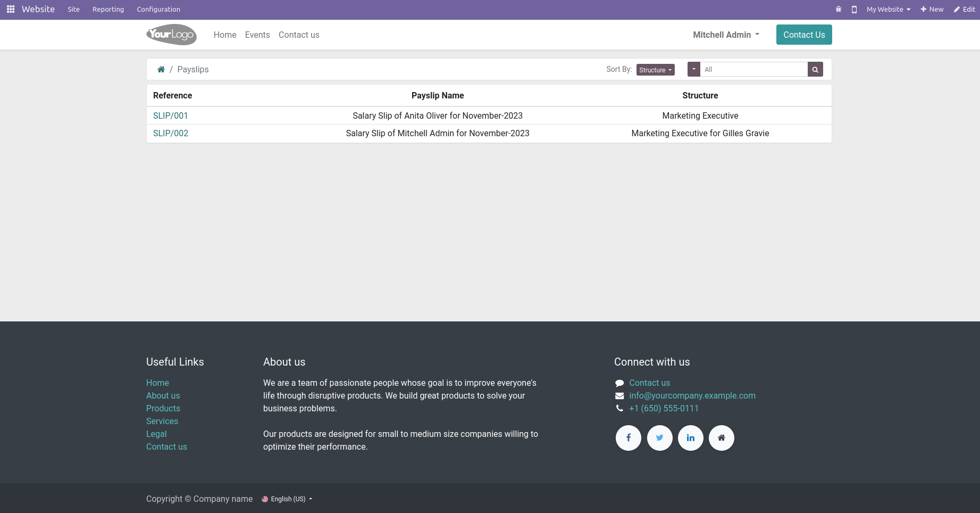Click the New button in top bar
The width and height of the screenshot is (980, 513).
[932, 9]
